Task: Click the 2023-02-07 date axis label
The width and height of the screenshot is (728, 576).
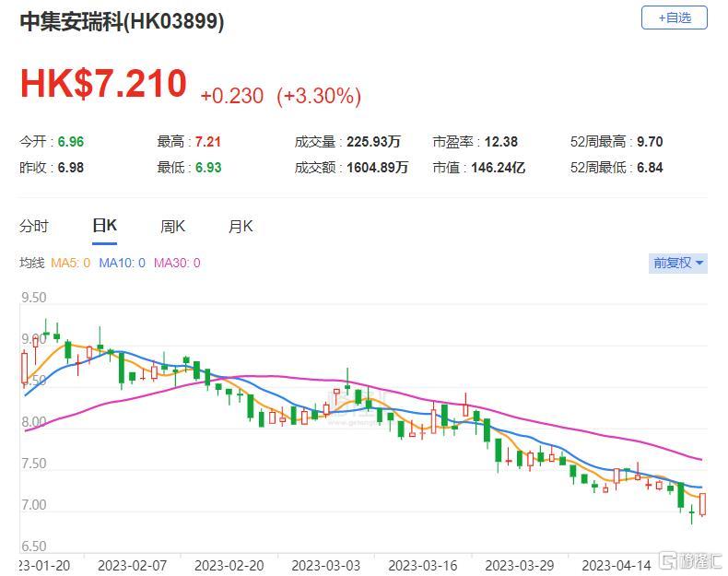Action: point(133,566)
